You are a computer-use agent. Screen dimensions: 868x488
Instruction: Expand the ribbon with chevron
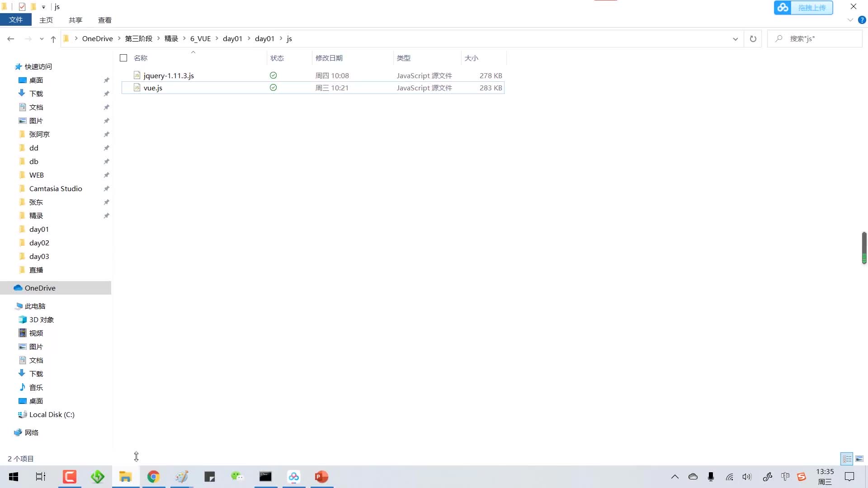[x=850, y=20]
